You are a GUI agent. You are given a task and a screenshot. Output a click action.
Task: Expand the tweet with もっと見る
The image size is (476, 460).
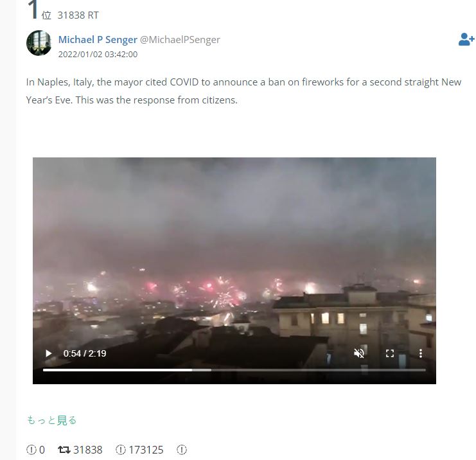(51, 420)
